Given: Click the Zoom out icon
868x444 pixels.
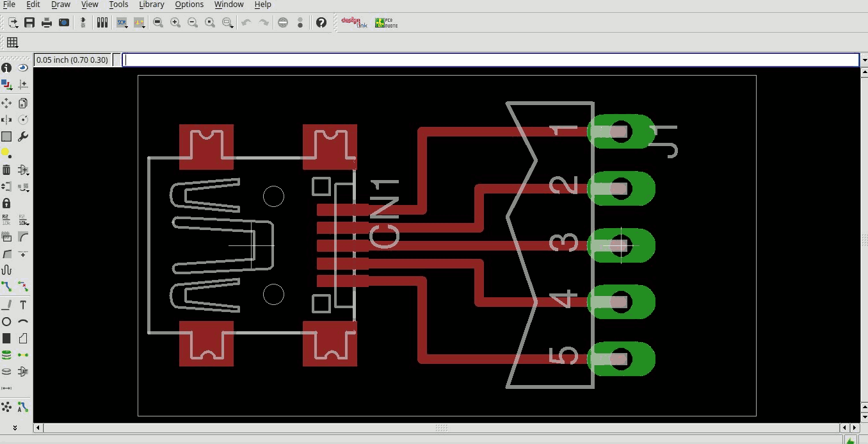Looking at the screenshot, I should [x=193, y=22].
